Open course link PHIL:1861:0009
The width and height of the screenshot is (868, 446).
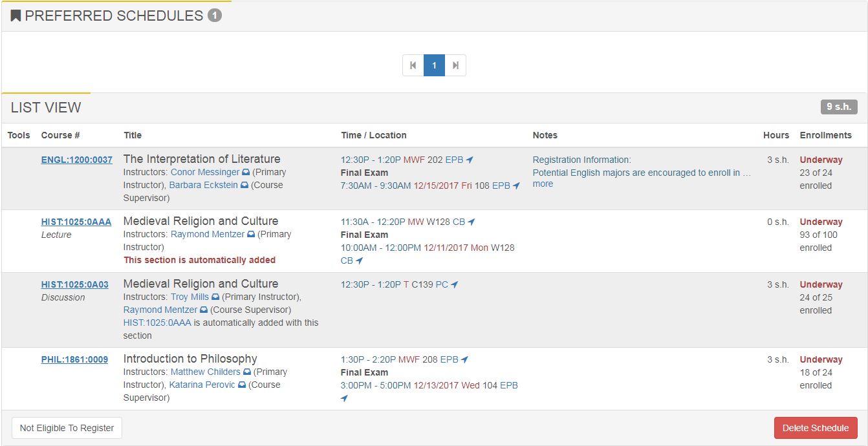(x=74, y=359)
